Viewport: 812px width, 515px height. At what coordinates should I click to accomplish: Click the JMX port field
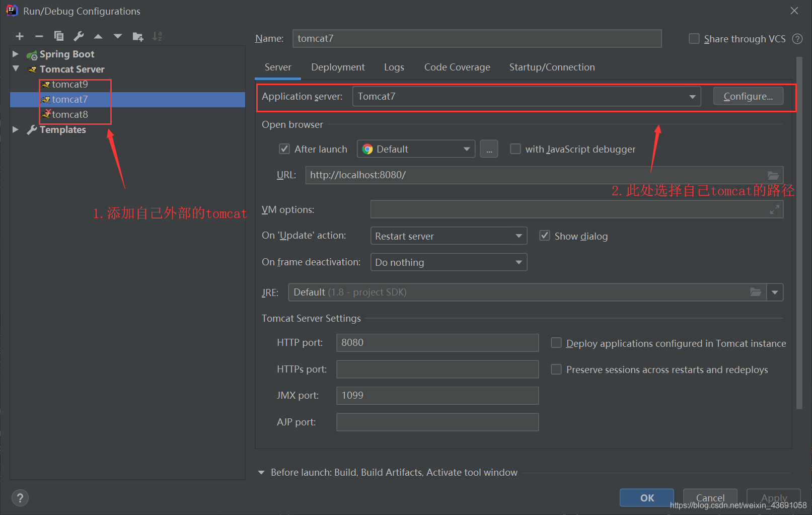click(x=437, y=396)
